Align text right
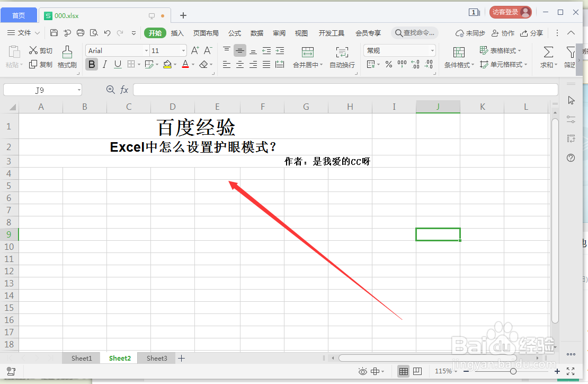The image size is (588, 384). point(254,65)
